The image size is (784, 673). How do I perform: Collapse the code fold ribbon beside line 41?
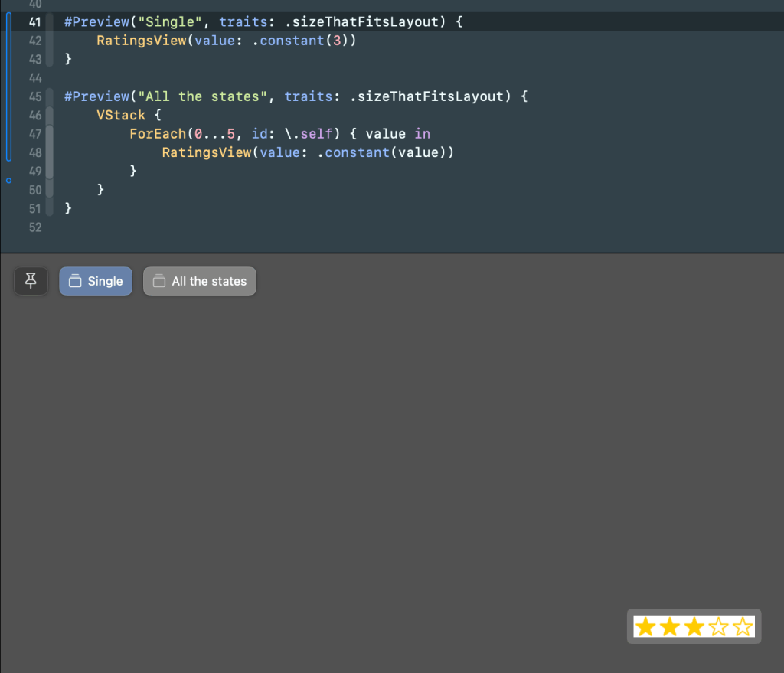(50, 41)
